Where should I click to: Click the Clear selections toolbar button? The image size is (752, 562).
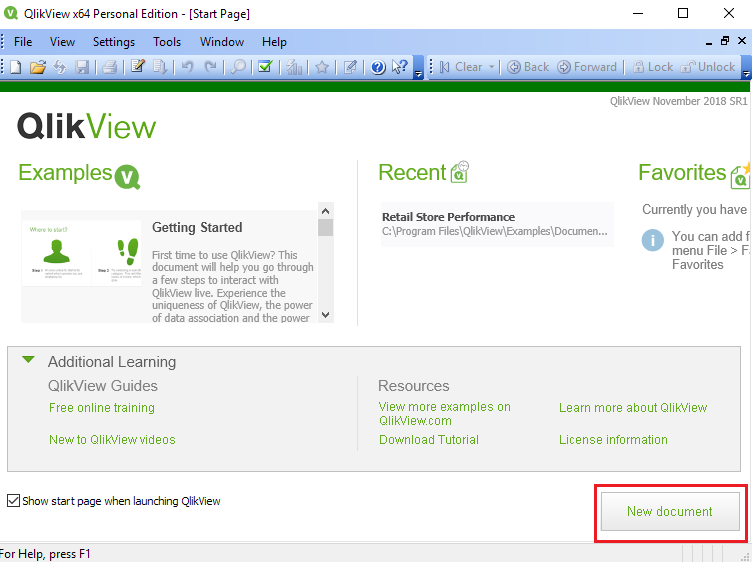[x=461, y=67]
